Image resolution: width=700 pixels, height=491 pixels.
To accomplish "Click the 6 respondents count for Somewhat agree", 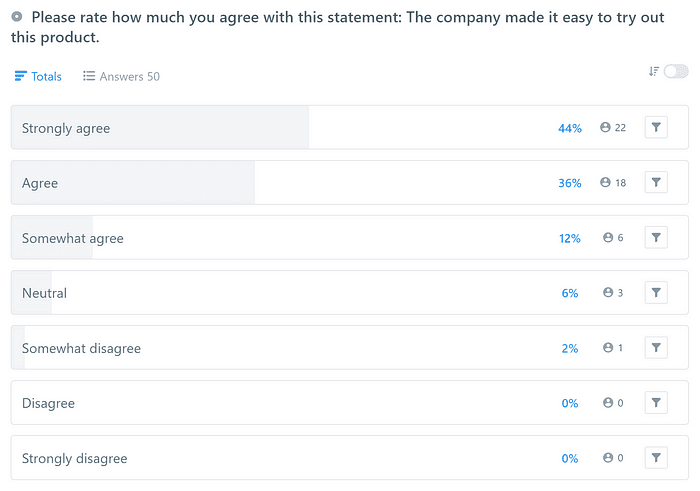I will tap(613, 238).
